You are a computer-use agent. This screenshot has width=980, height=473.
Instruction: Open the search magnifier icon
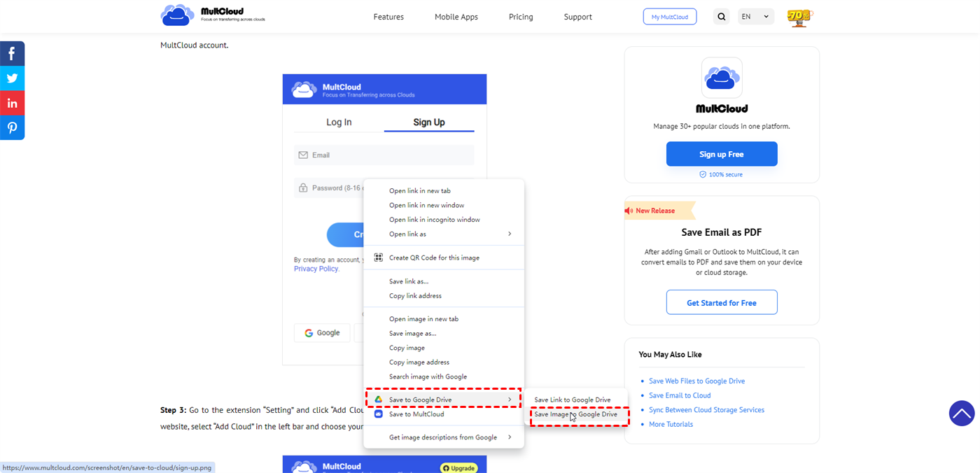722,17
